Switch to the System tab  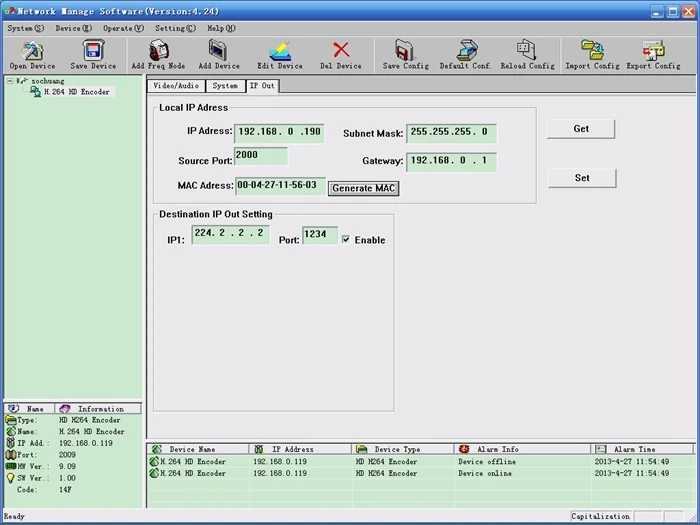point(225,86)
